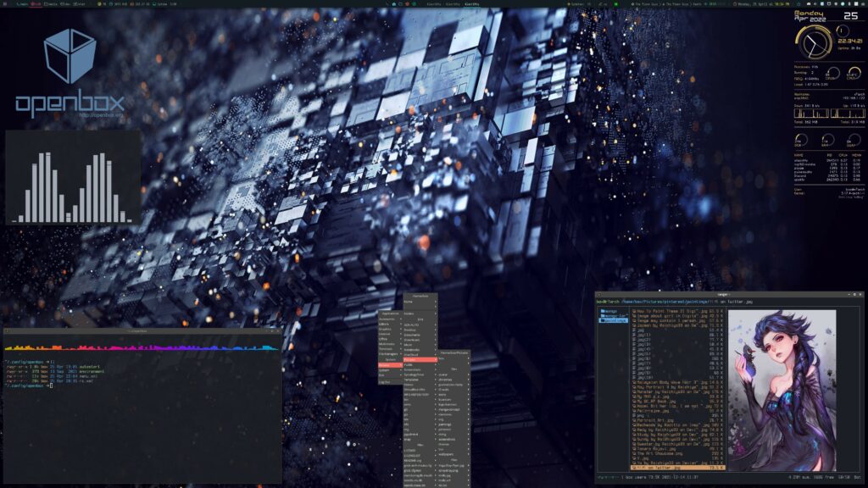Image resolution: width=868 pixels, height=488 pixels.
Task: Select the Graphics category in applications menu
Action: point(386,329)
